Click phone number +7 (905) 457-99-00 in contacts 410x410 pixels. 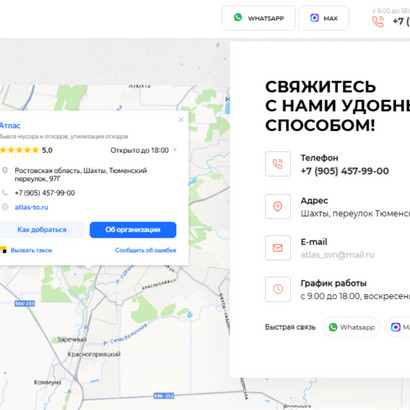[x=345, y=171]
